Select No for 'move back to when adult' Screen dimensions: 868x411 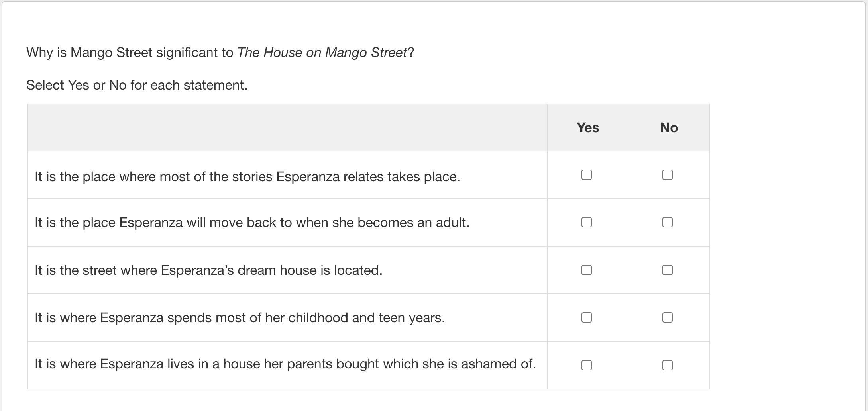point(667,222)
